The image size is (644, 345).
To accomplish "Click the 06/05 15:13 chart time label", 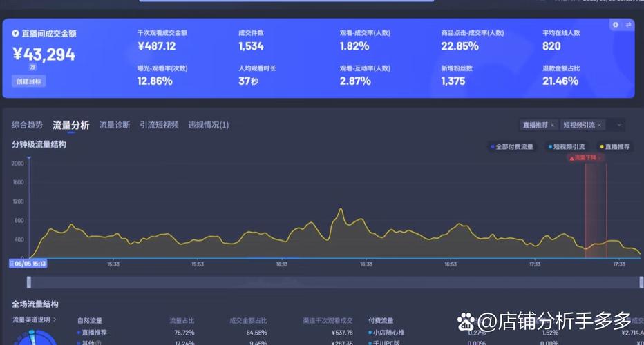I will [28, 264].
